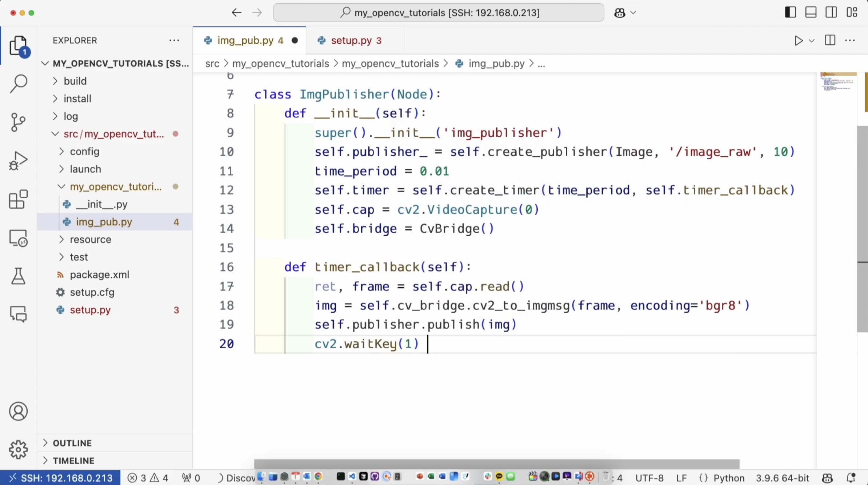Image resolution: width=868 pixels, height=485 pixels.
Task: Open the run button dropdown arrow
Action: [812, 41]
